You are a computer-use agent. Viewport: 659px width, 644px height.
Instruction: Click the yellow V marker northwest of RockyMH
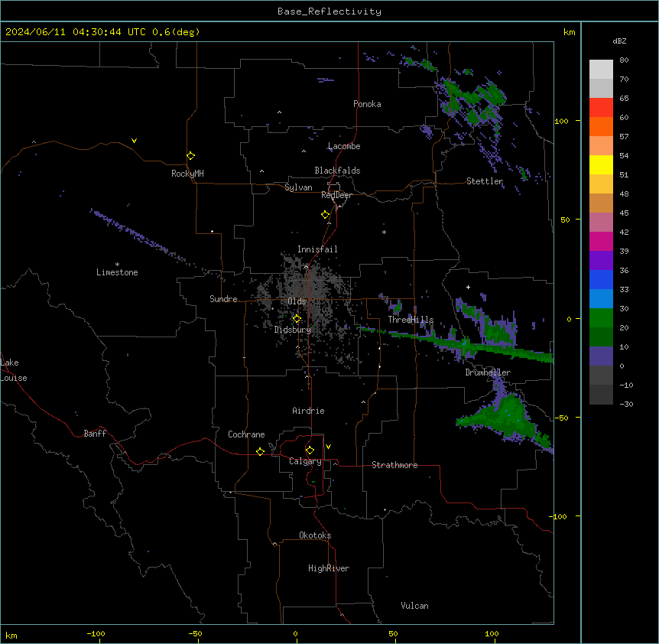pos(134,141)
